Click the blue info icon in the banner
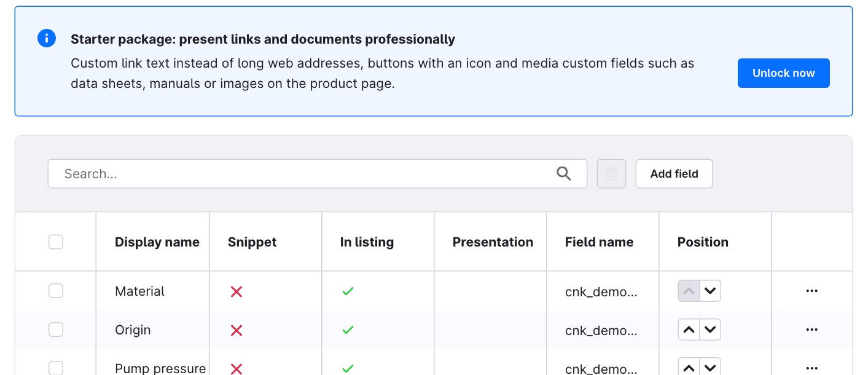Screen dimensions: 868x375 (x=47, y=38)
